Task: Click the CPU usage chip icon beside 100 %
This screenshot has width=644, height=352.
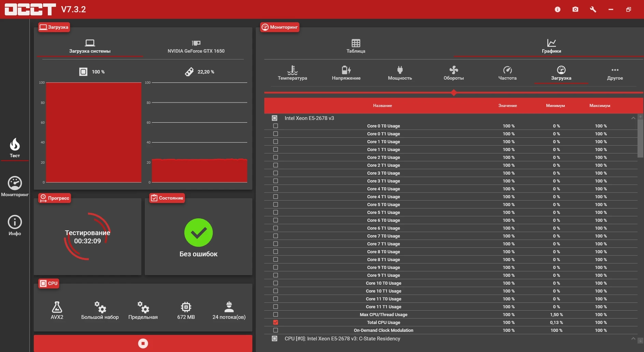Action: tap(83, 72)
